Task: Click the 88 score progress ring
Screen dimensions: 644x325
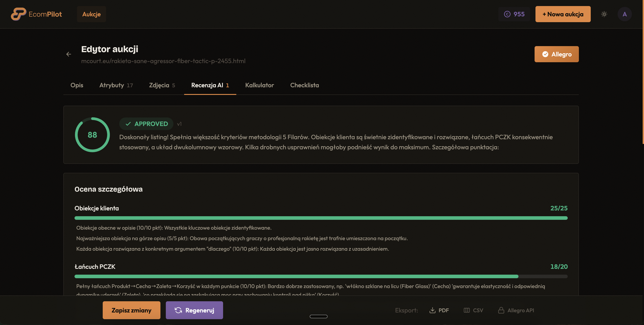Action: tap(92, 135)
